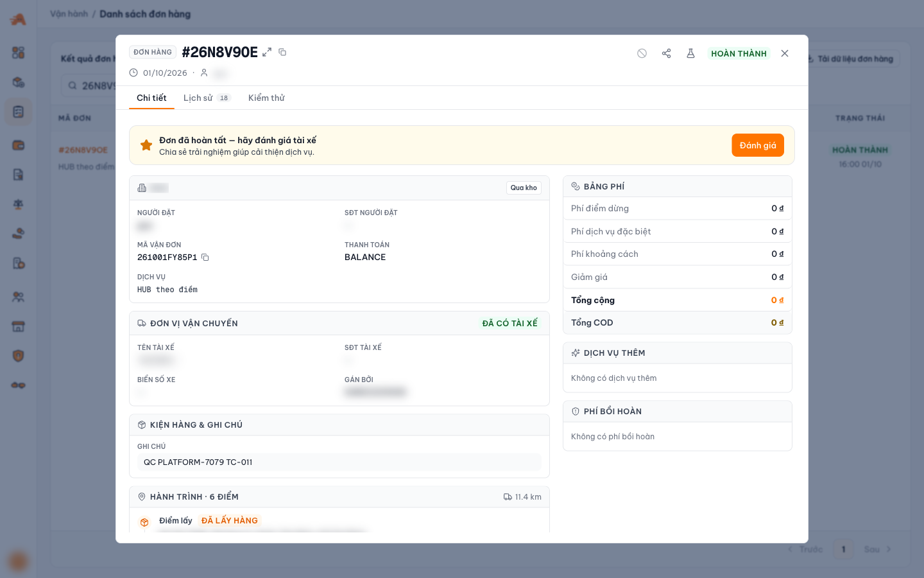The height and width of the screenshot is (578, 924).
Task: Open the glasses icon in the sidebar
Action: pyautogui.click(x=18, y=385)
